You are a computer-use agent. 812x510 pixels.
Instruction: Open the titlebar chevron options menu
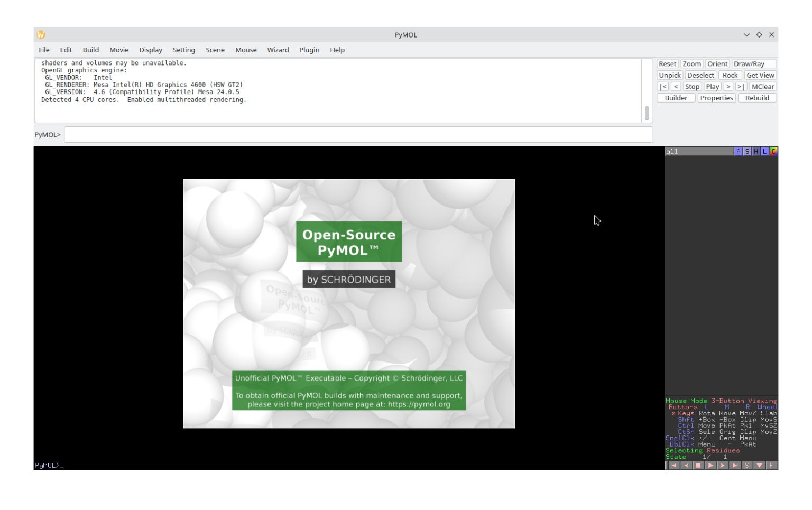click(x=746, y=34)
